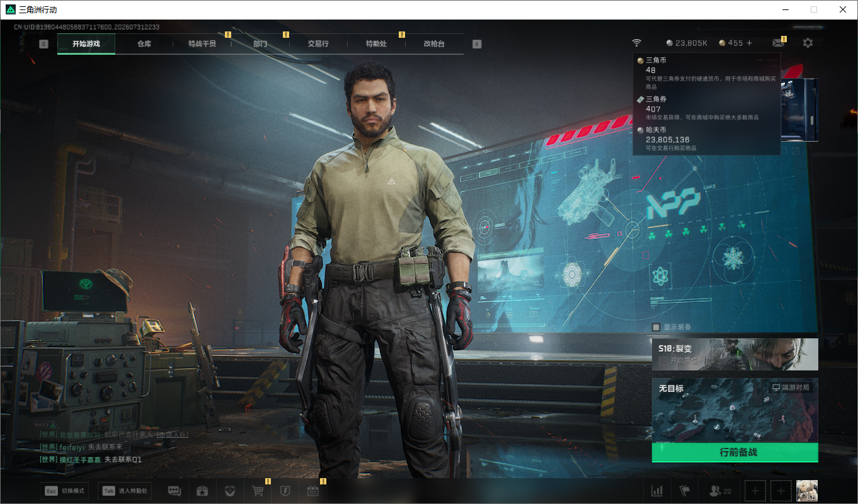The image size is (858, 504).
Task: Open the mail envelope inbox
Action: pos(779,43)
